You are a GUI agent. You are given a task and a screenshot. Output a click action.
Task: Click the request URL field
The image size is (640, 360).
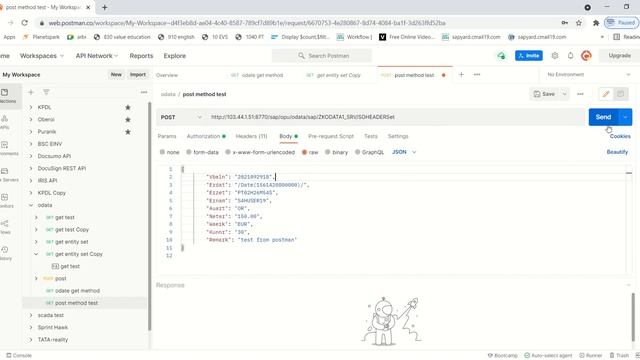tap(395, 117)
